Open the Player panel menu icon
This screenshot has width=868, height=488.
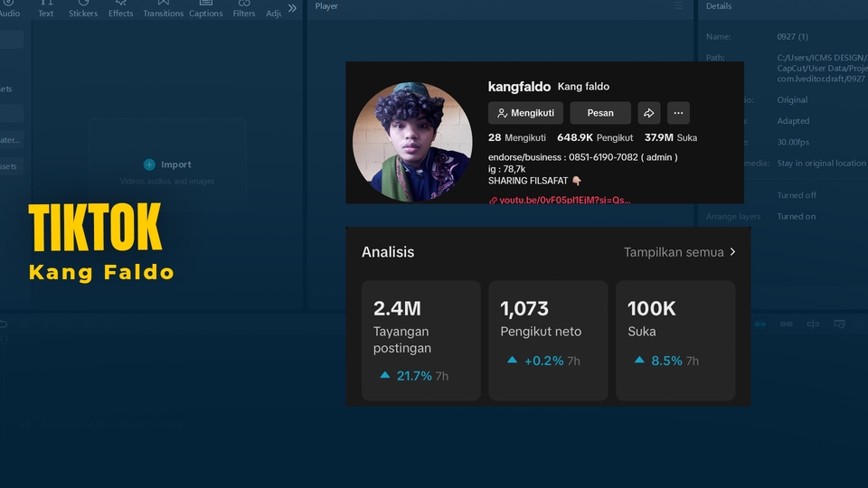[678, 5]
